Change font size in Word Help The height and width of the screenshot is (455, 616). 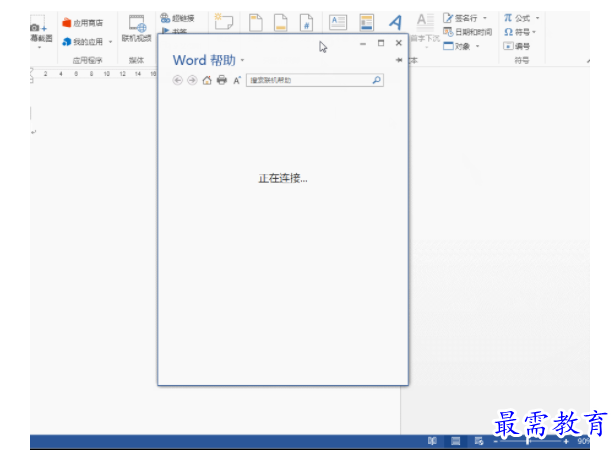237,80
